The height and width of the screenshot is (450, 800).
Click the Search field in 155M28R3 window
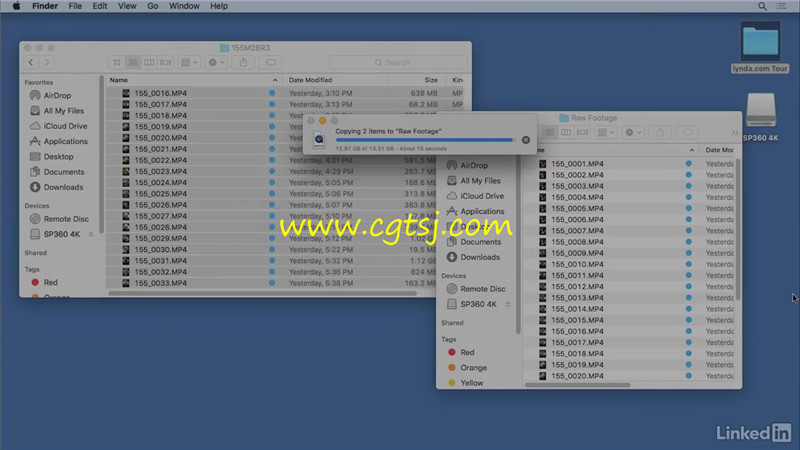click(398, 62)
